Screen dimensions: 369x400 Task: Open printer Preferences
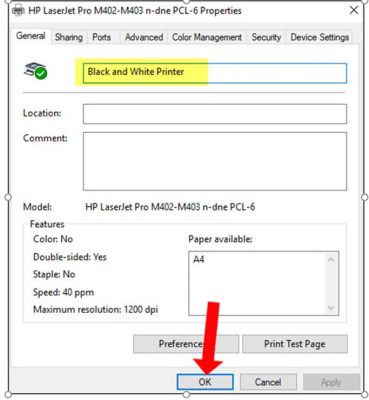tap(186, 344)
